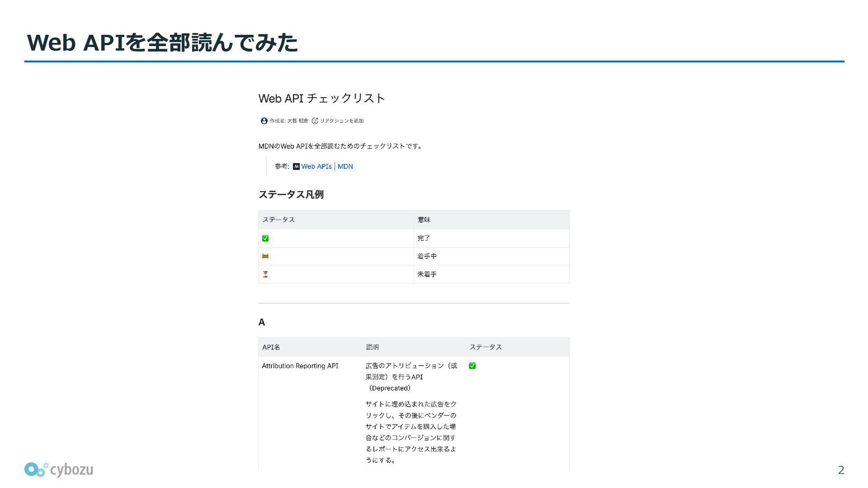Viewport: 868px width, 488px height.
Task: Click the cybozu logo
Action: click(x=59, y=470)
